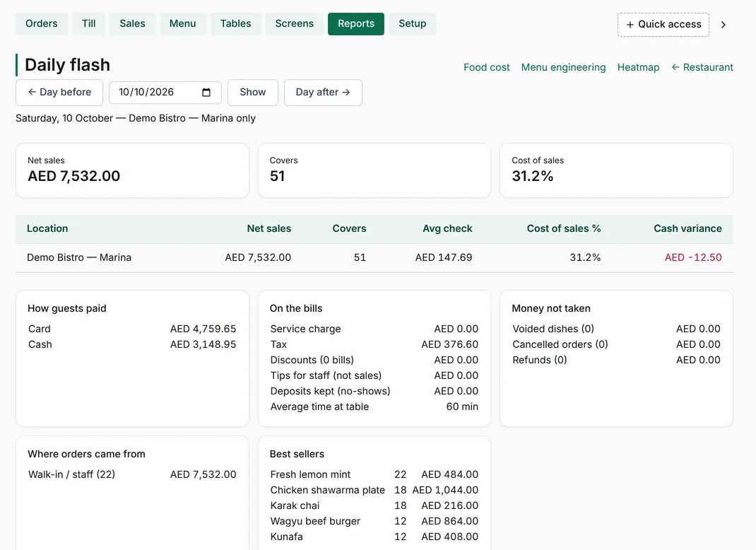
Task: View the Heatmap report
Action: point(638,68)
